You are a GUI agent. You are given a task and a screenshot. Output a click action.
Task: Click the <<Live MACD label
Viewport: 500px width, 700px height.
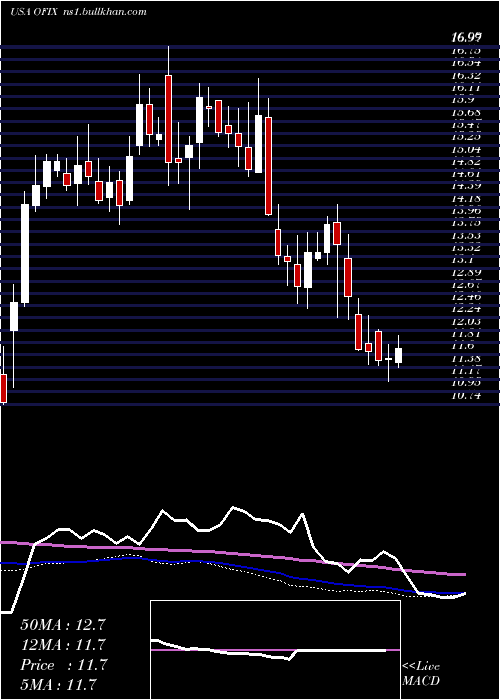421,674
